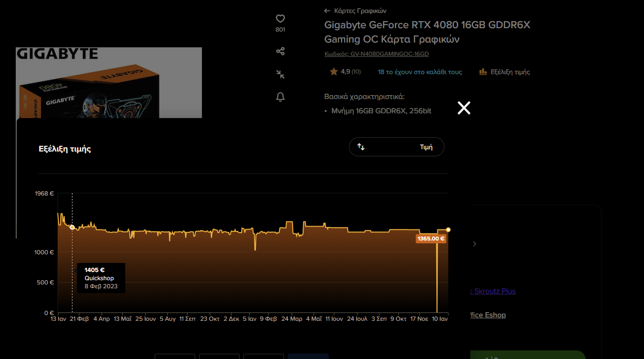Click the share icon

coord(280,51)
